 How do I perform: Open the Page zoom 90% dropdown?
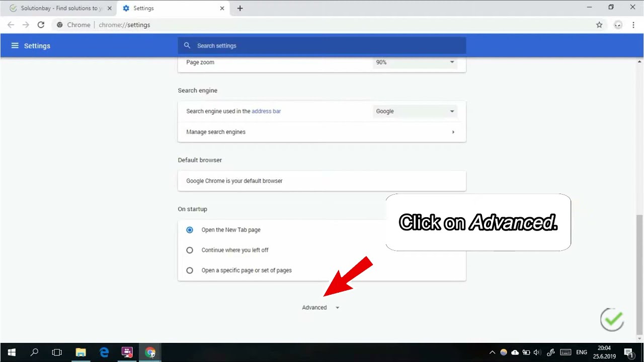coord(415,62)
